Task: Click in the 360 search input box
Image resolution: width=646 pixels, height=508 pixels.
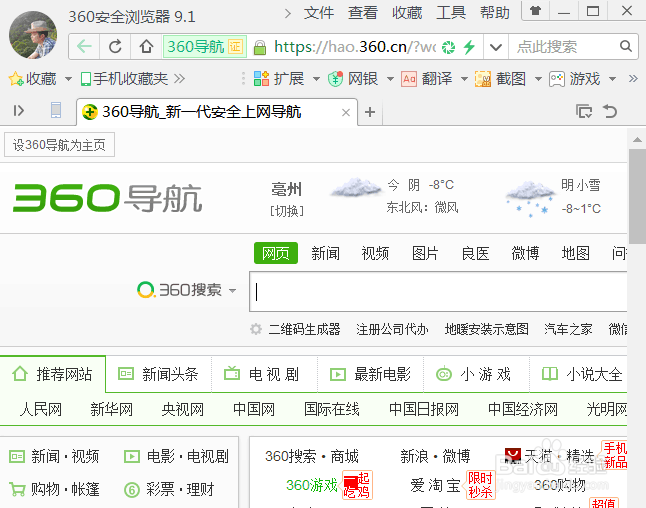Action: tap(438, 291)
